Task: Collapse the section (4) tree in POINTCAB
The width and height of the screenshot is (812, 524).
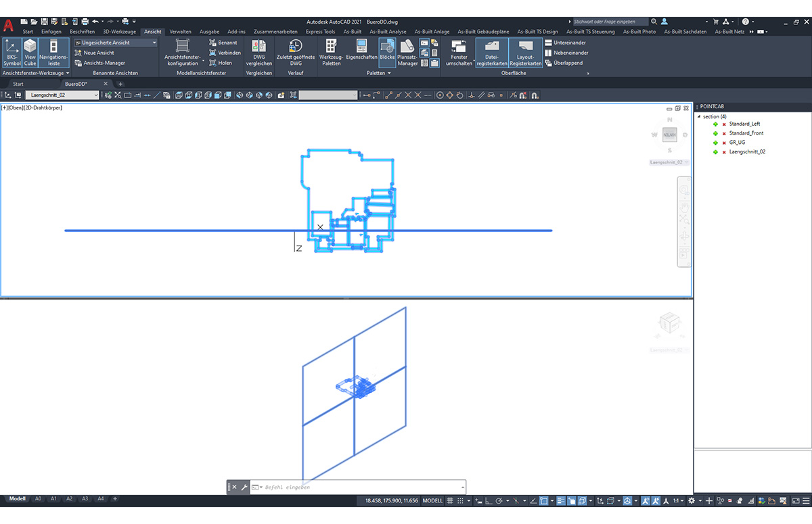Action: pos(700,116)
